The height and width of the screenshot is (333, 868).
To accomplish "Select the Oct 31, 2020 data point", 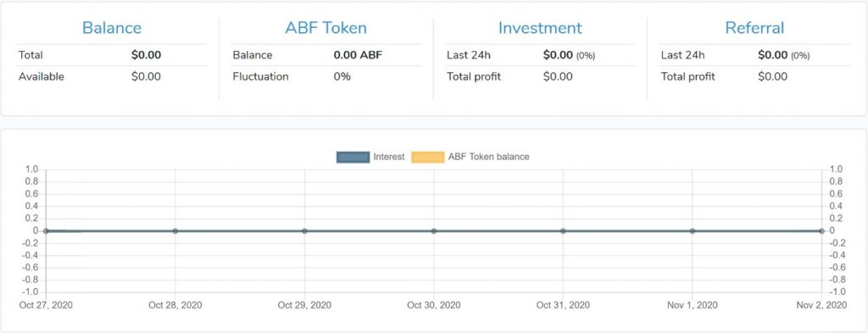I will (563, 230).
